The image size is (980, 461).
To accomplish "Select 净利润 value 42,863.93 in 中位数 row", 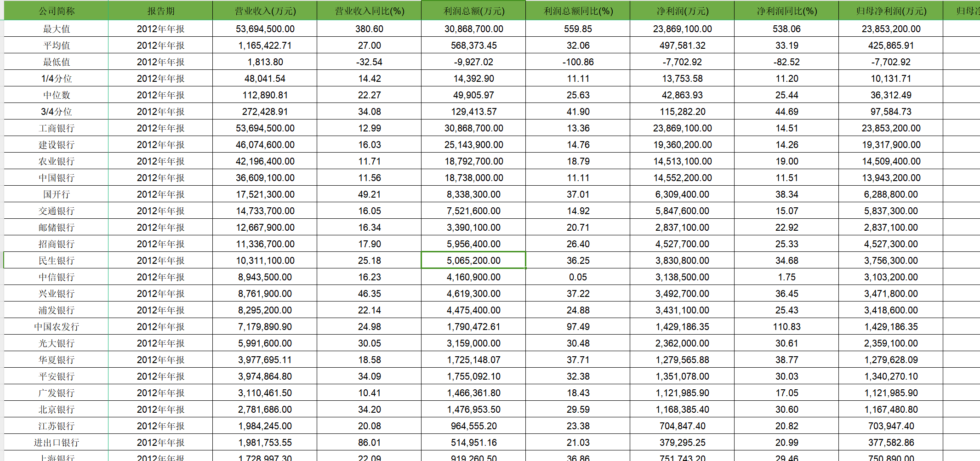I will coord(682,95).
